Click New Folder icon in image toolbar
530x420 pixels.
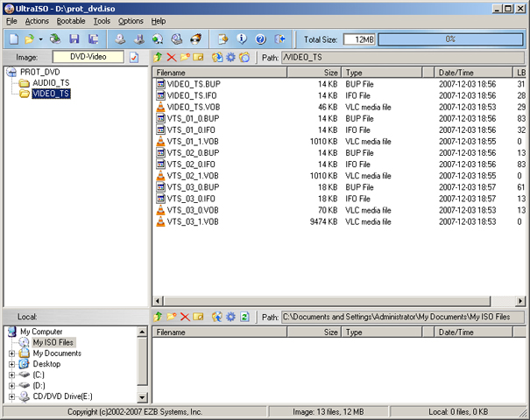tap(185, 57)
